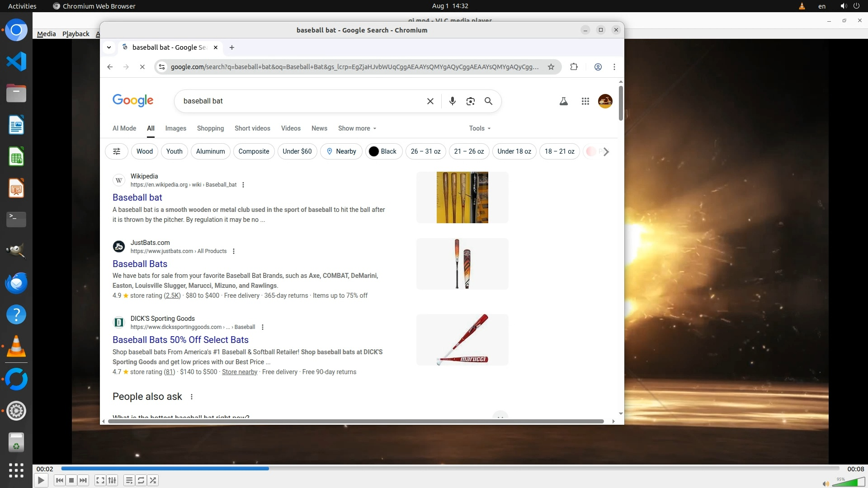Open the Tools dropdown
Image resolution: width=868 pixels, height=488 pixels.
pyautogui.click(x=479, y=128)
